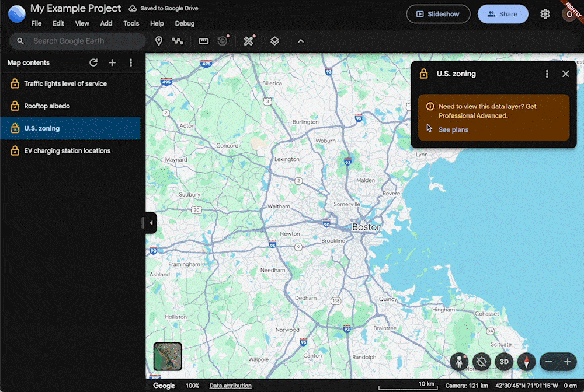Click the Boston label on the map
Image resolution: width=584 pixels, height=392 pixels.
[367, 227]
